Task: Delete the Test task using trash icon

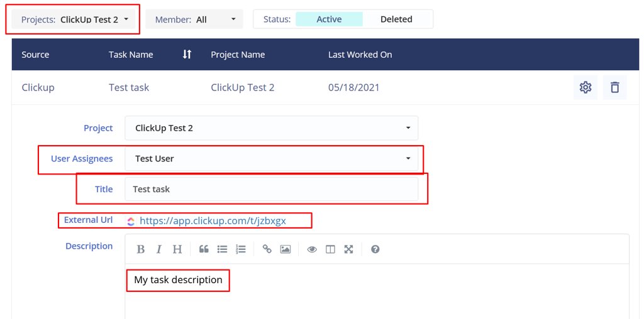Action: click(614, 87)
